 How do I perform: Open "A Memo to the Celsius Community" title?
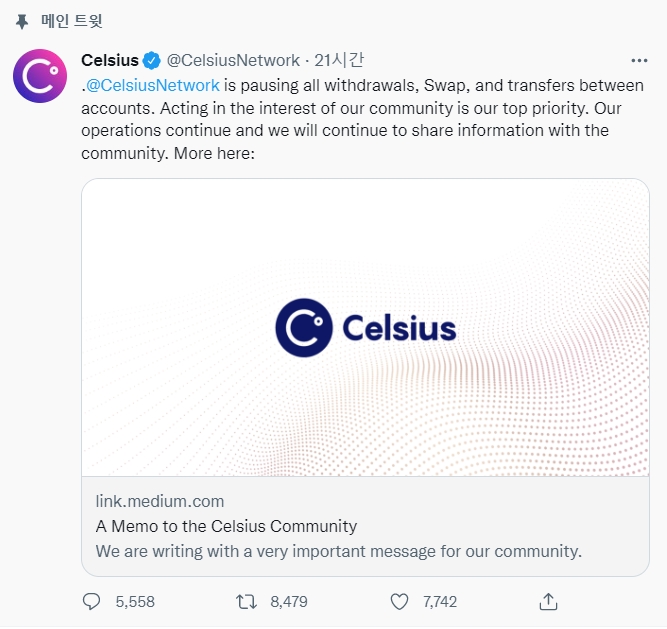[226, 526]
